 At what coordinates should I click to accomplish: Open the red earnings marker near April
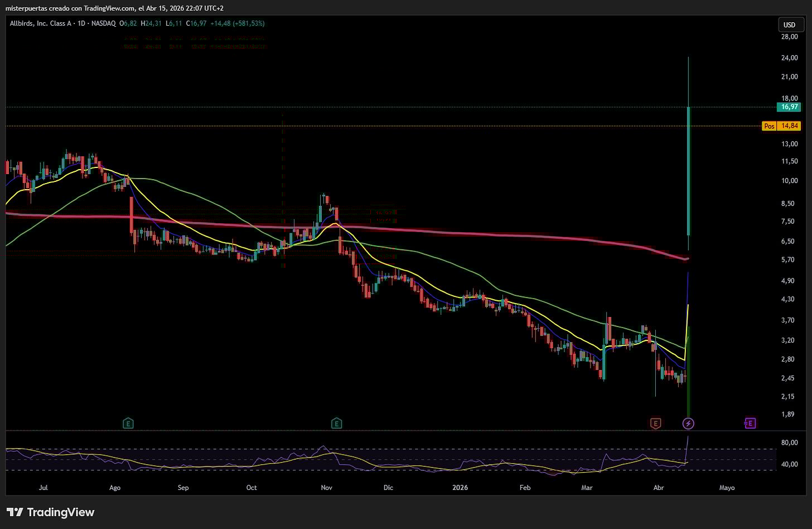pyautogui.click(x=656, y=424)
